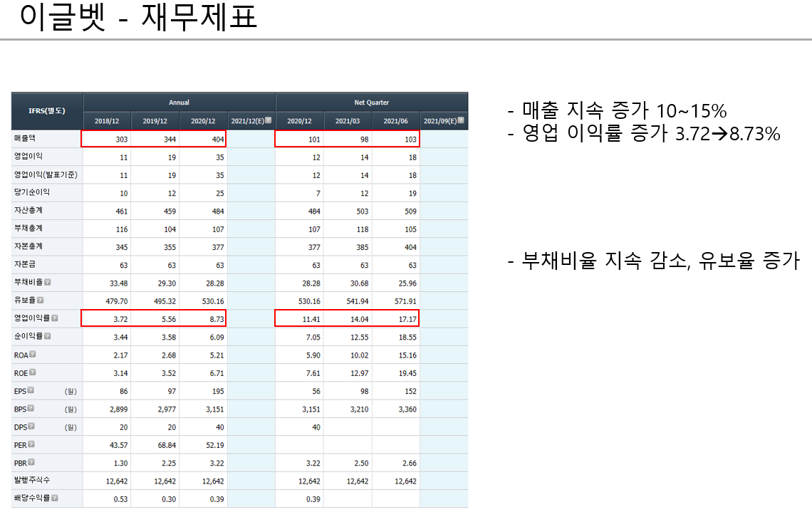This screenshot has width=812, height=517.
Task: Click the help icon beside 유보율
Action: tap(41, 301)
